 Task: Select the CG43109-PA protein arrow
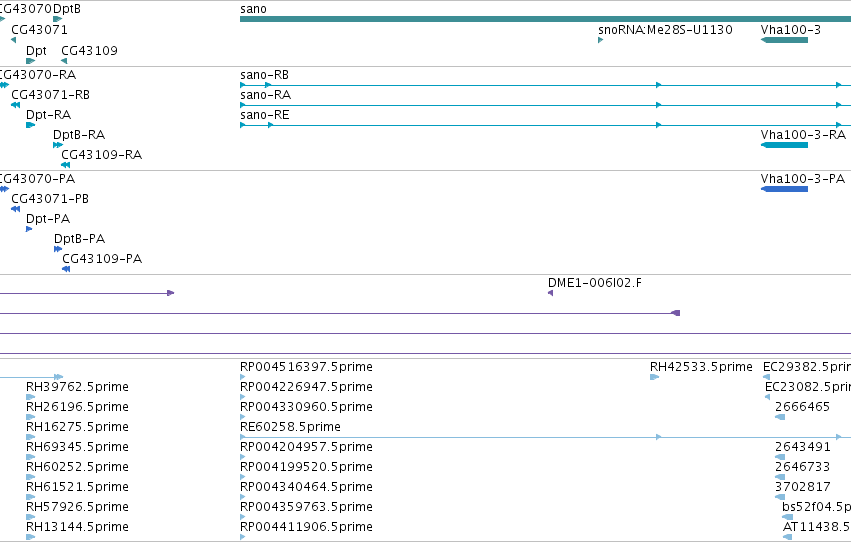tap(66, 269)
